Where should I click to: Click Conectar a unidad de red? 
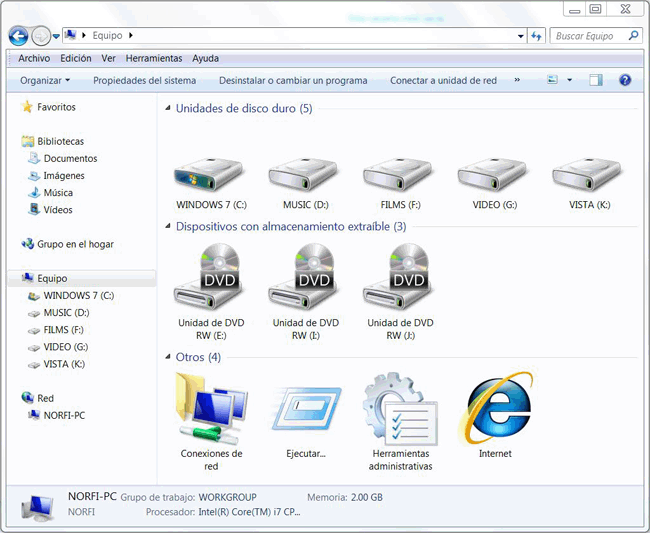point(443,80)
